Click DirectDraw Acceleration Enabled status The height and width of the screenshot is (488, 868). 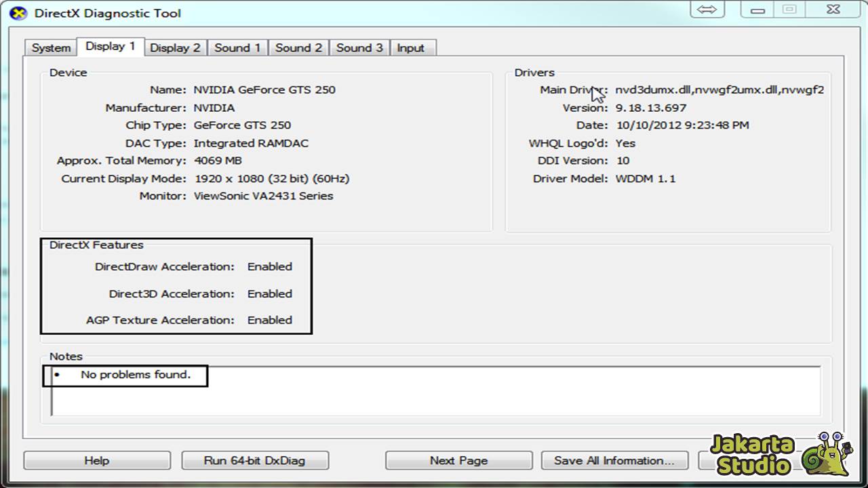(270, 266)
